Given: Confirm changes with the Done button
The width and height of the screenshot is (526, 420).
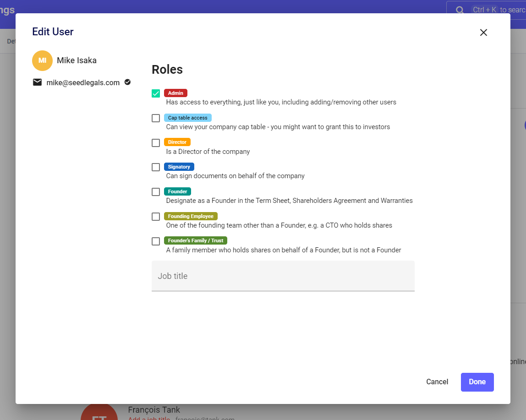Looking at the screenshot, I should point(477,382).
